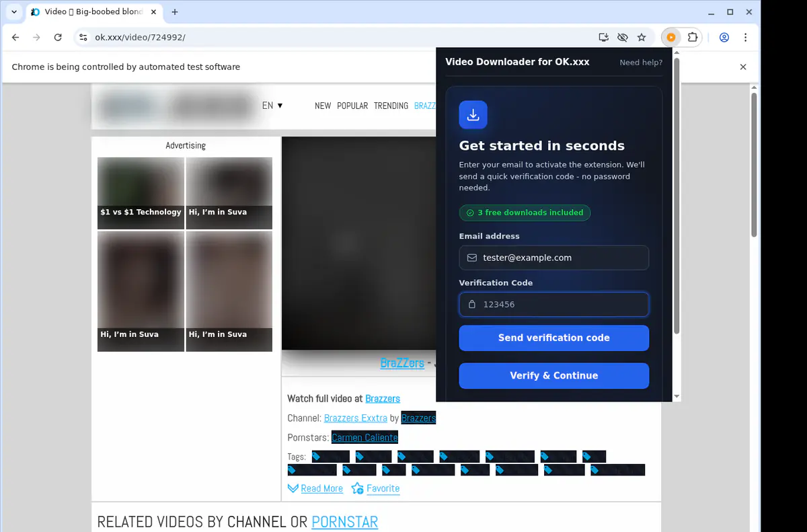
Task: Click the address bar URL ok.xxx/video/724992/
Action: point(140,38)
